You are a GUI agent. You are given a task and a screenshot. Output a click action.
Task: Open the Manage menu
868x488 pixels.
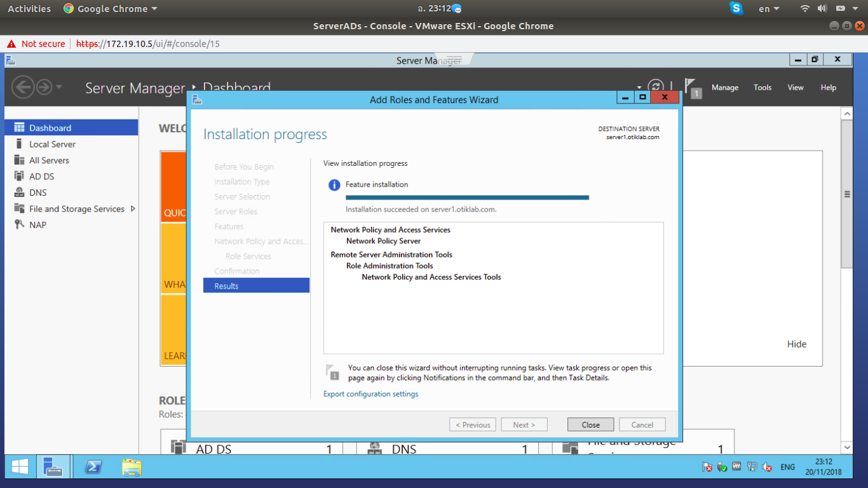pos(725,88)
